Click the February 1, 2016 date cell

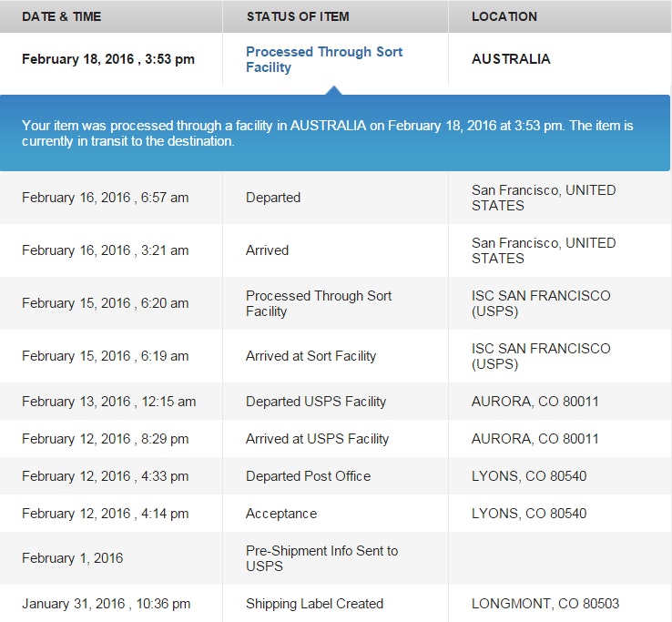(72, 558)
